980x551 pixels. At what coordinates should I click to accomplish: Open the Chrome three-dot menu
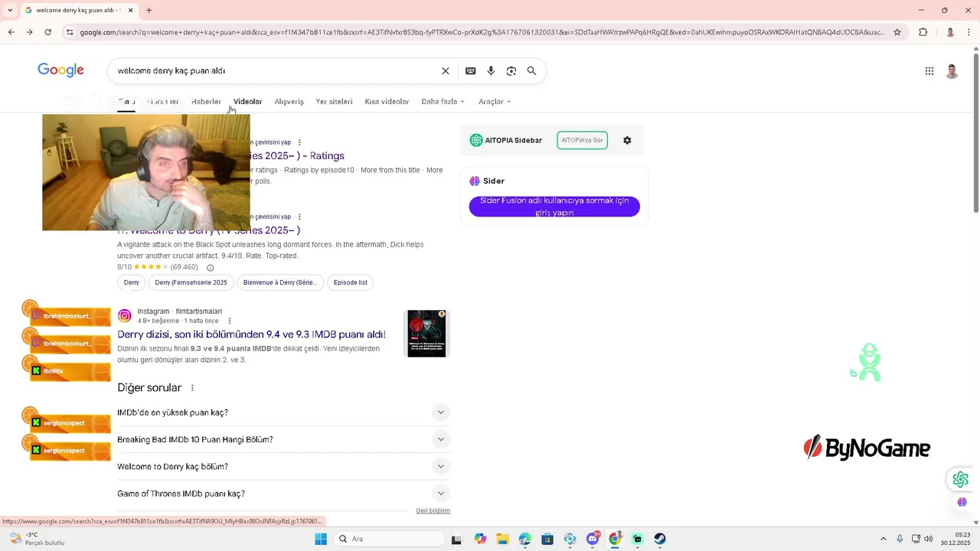tap(969, 32)
